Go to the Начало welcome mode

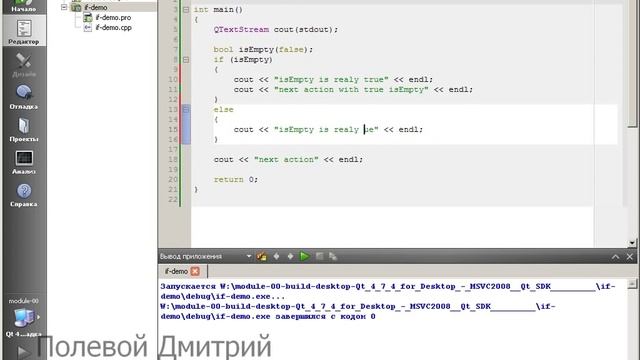click(x=24, y=6)
